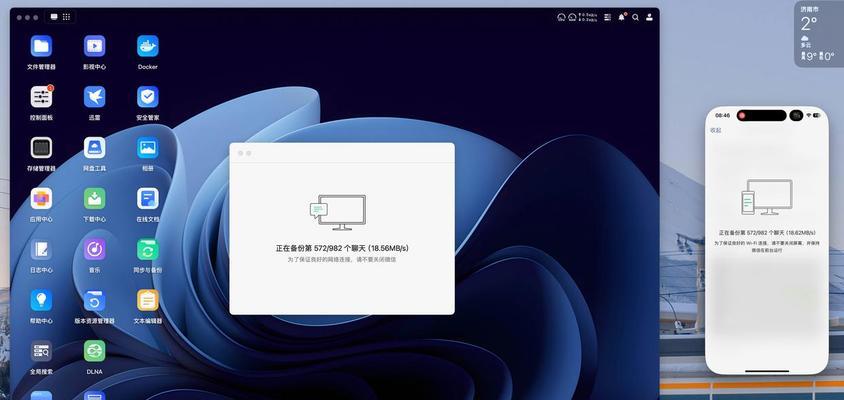Tap the phone-to-computer illustration on the phone
844x400 pixels.
(766, 197)
